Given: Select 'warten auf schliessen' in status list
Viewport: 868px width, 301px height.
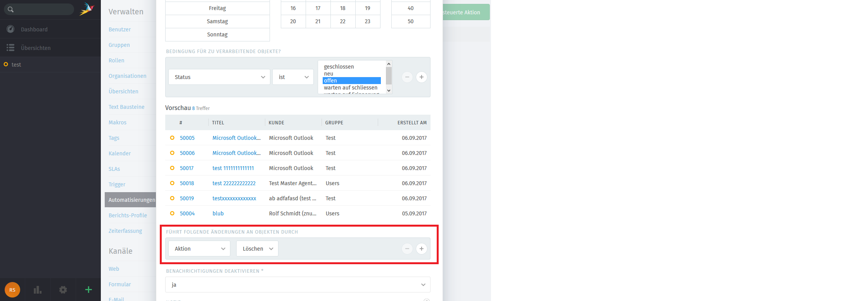Looking at the screenshot, I should click(x=352, y=88).
